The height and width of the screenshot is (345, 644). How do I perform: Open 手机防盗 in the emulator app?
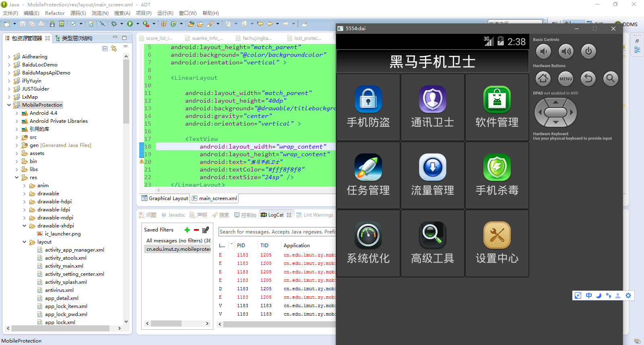coord(368,107)
